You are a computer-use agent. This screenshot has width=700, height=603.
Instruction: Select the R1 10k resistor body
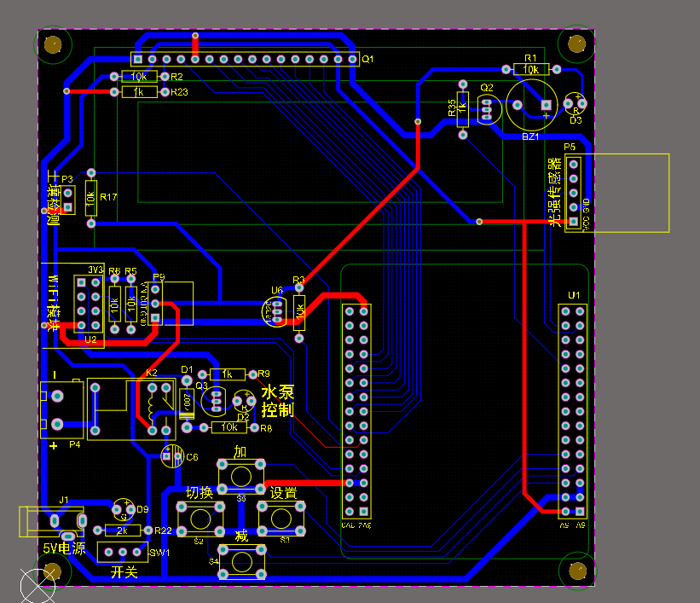[x=531, y=69]
